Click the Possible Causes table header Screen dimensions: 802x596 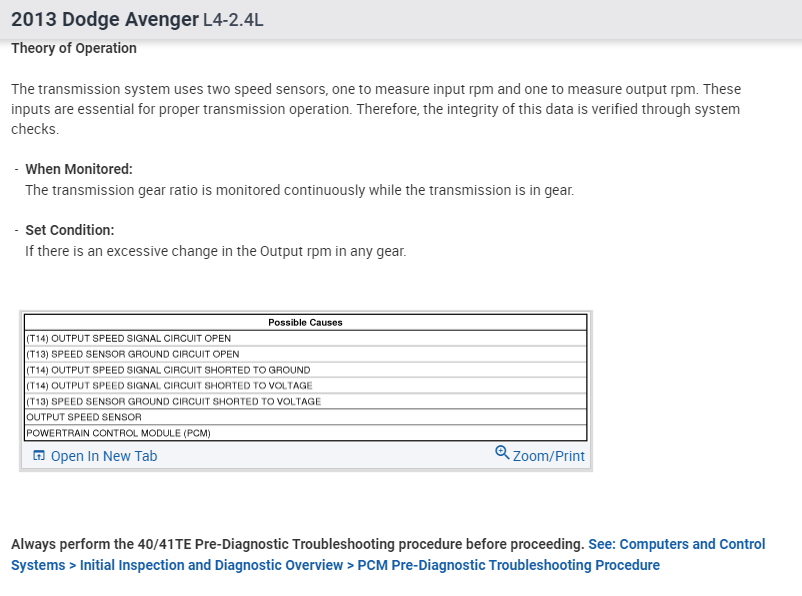pyautogui.click(x=305, y=322)
